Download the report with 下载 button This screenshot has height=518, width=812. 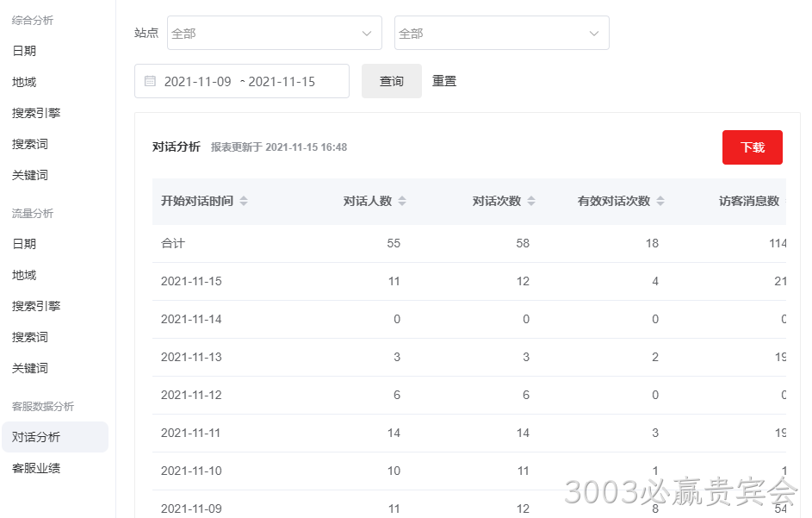pos(753,147)
